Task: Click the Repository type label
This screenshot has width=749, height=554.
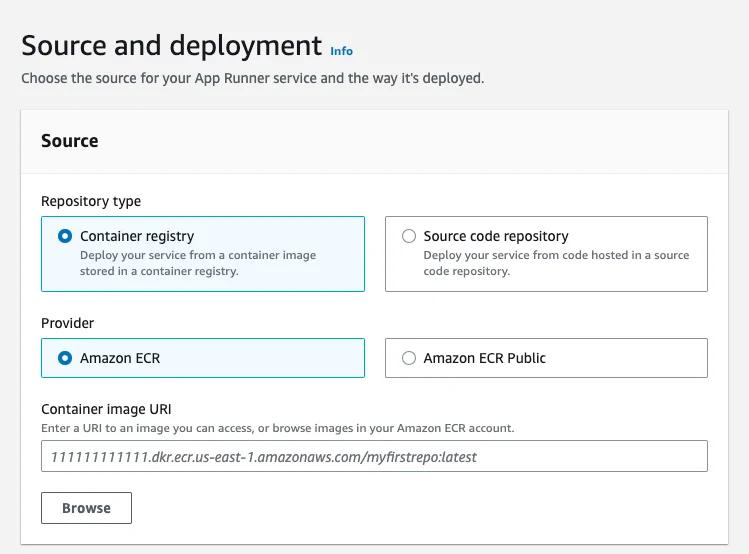Action: click(x=91, y=201)
